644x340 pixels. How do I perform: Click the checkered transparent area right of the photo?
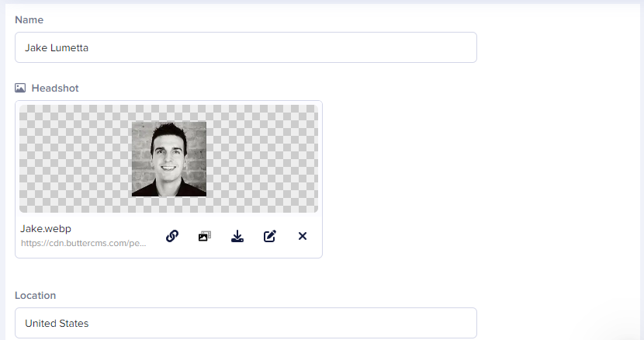(262, 158)
